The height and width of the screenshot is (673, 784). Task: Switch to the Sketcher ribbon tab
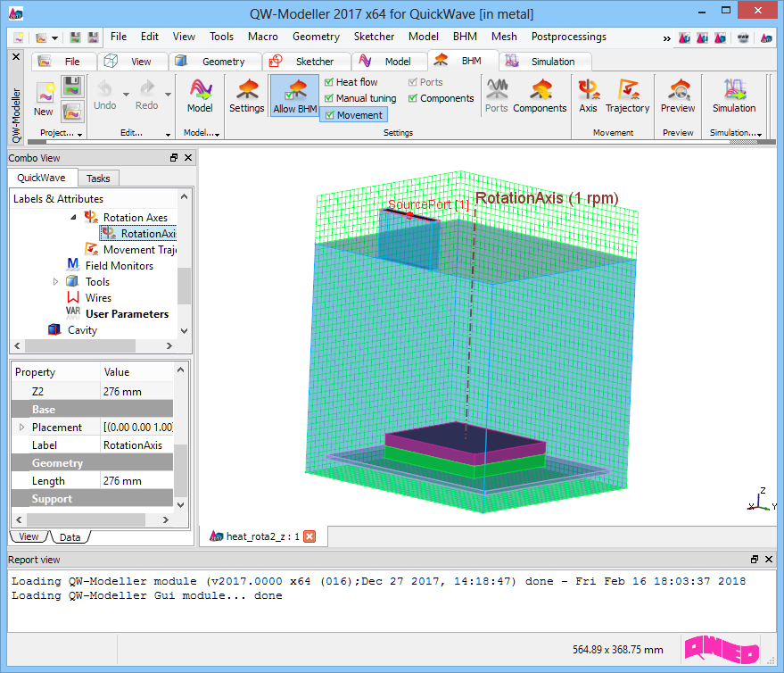click(303, 62)
